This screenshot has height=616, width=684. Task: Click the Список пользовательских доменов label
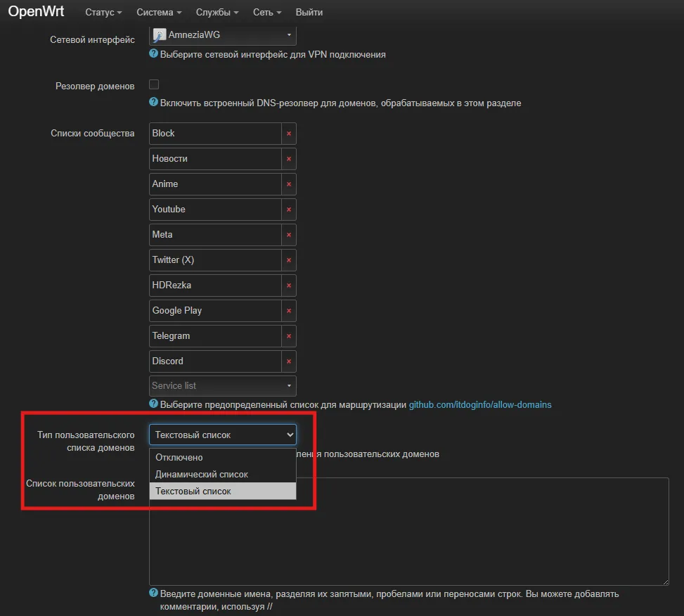[80, 489]
